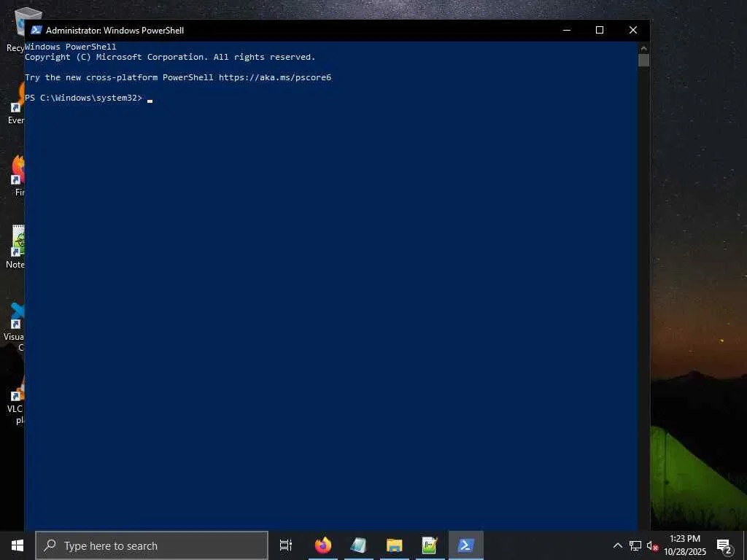
Task: Close the Administrator PowerShell window
Action: 633,30
